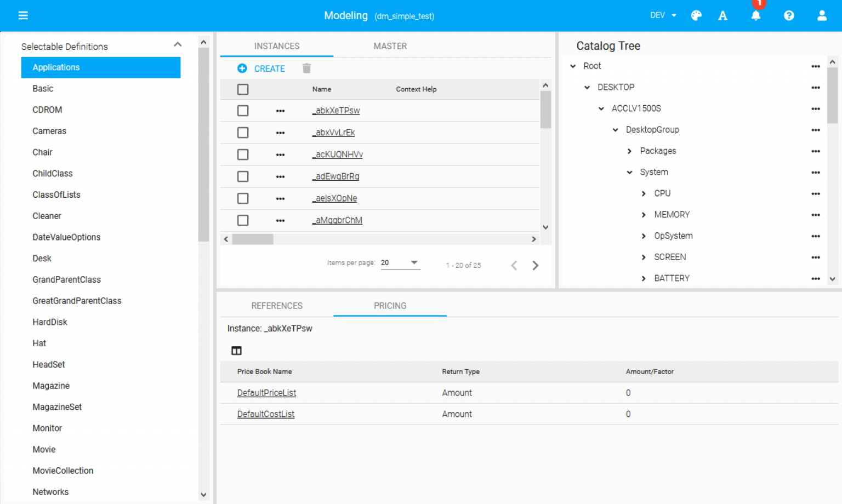Screen dimensions: 842x504
Task: Open the DefaultPriceList link
Action: click(x=266, y=393)
